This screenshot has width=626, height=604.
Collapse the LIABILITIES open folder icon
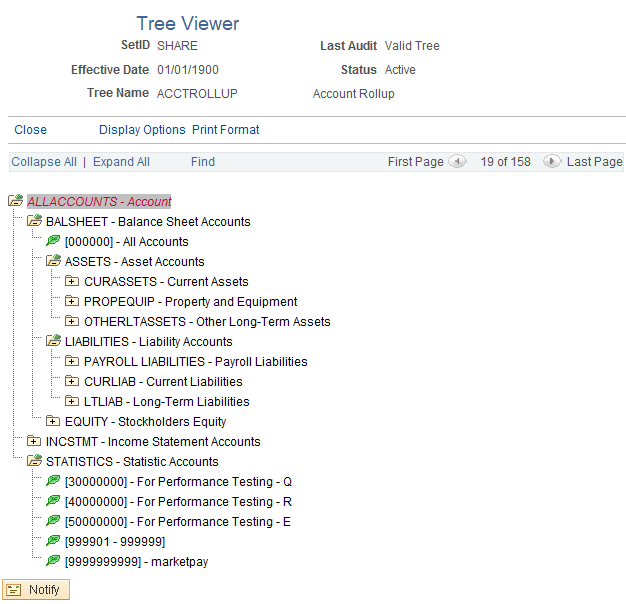click(53, 341)
